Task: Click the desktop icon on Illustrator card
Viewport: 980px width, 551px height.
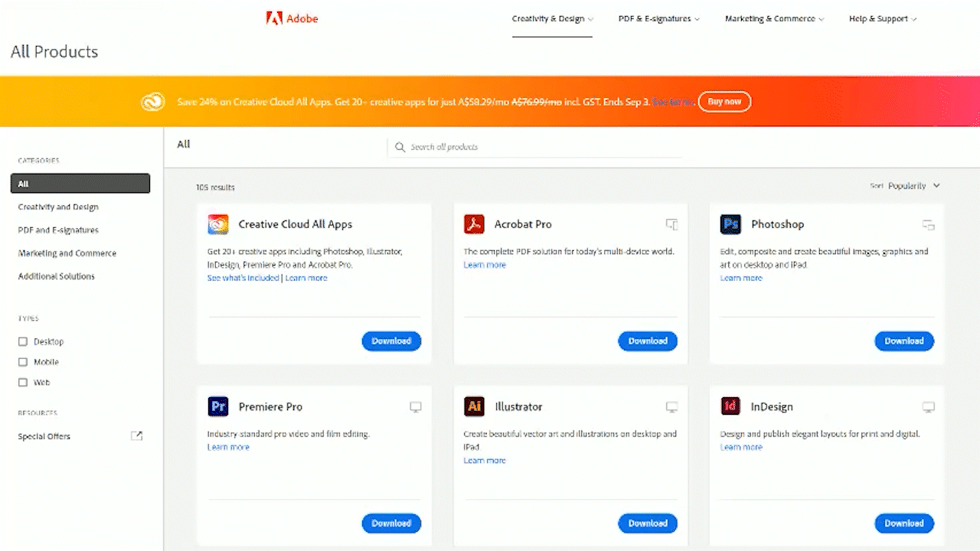Action: point(671,407)
